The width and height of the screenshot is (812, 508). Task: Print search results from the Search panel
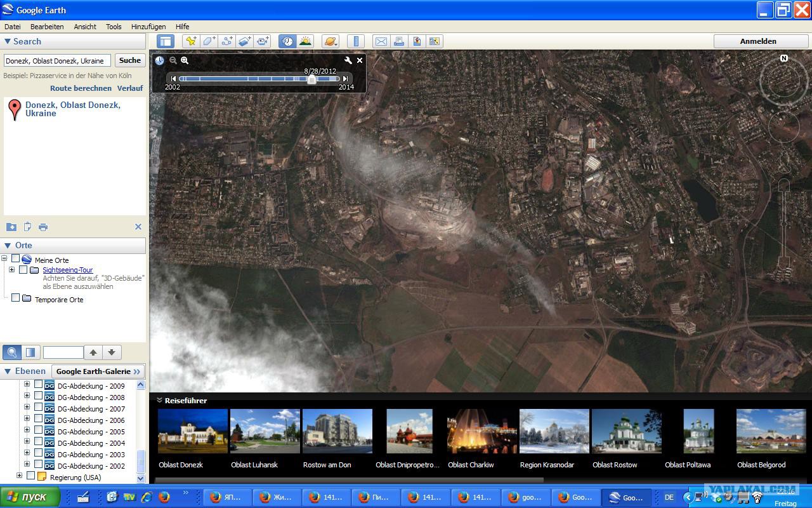(x=43, y=227)
